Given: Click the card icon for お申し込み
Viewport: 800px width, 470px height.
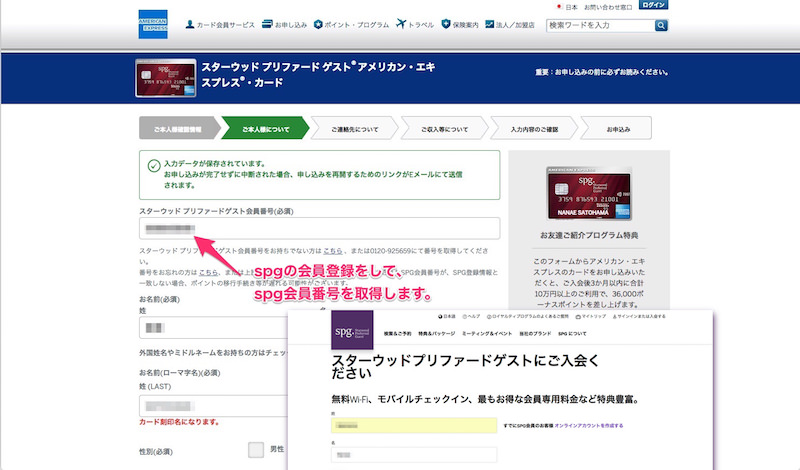Looking at the screenshot, I should tap(267, 24).
